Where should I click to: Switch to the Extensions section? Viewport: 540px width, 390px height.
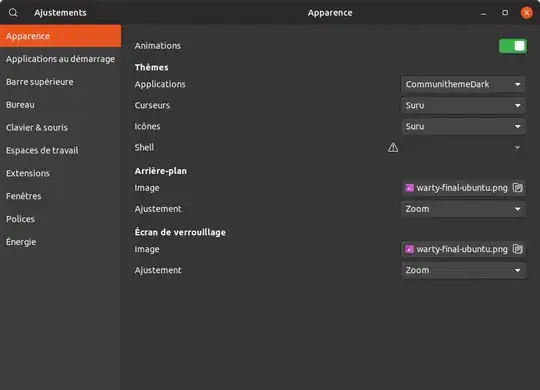[61, 173]
